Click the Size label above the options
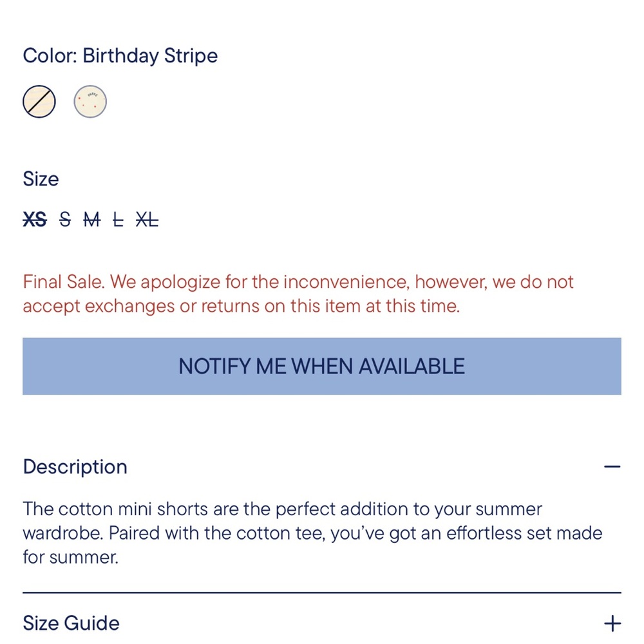The width and height of the screenshot is (644, 644). coord(41,179)
